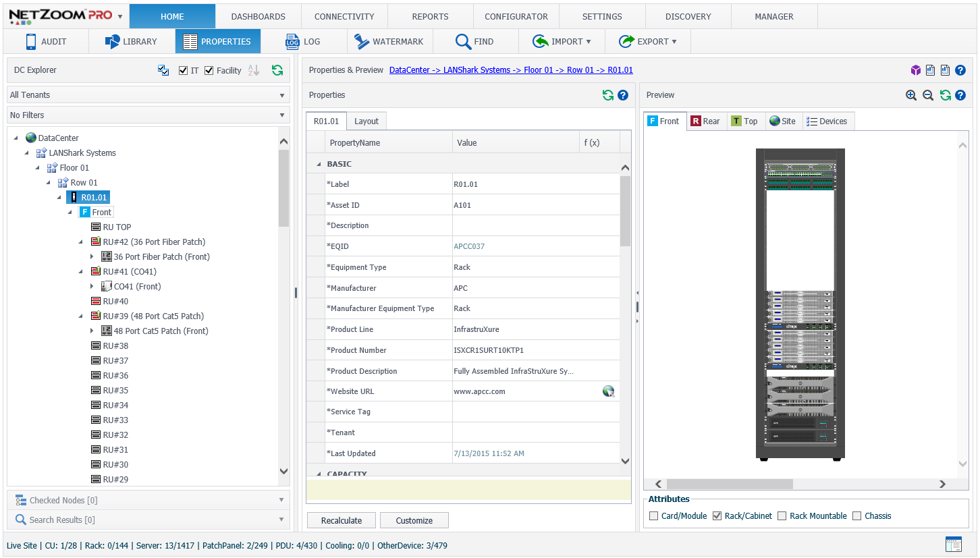Click the purple 3D cube icon
Image resolution: width=980 pixels, height=558 pixels.
[x=916, y=70]
